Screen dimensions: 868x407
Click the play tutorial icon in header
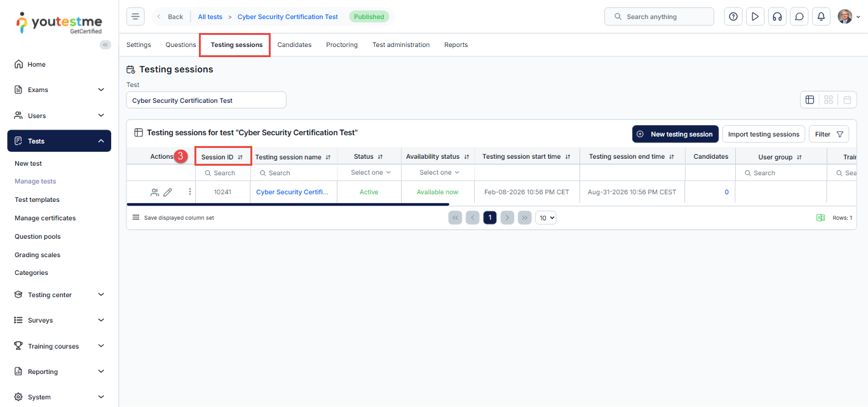click(x=755, y=17)
